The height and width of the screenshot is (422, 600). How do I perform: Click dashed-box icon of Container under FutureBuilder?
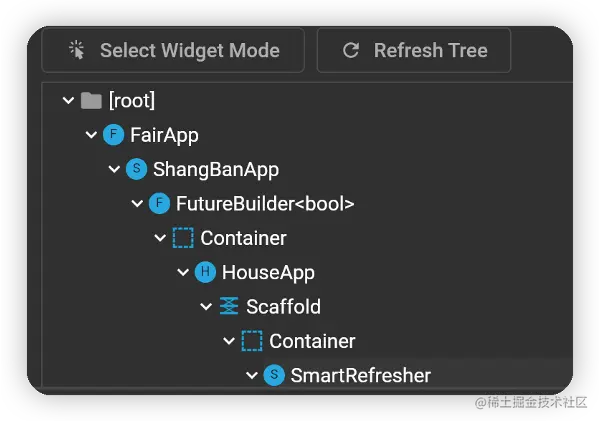coord(182,238)
